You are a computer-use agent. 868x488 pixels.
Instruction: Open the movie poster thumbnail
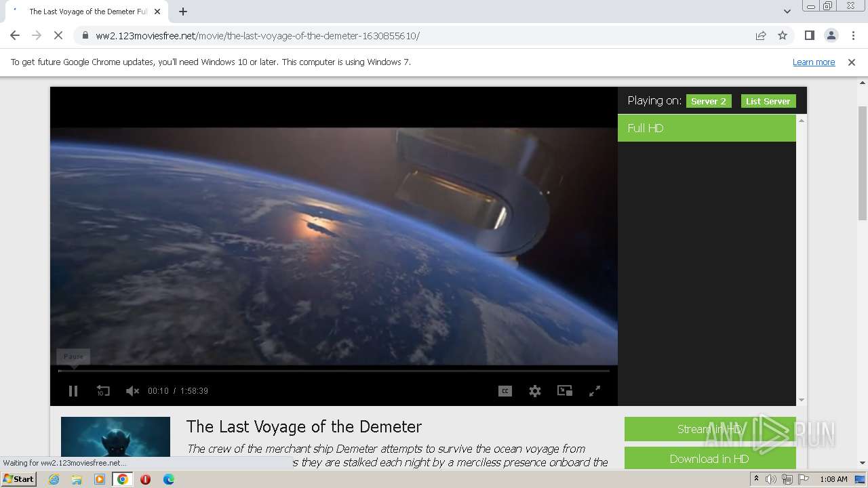pos(115,442)
